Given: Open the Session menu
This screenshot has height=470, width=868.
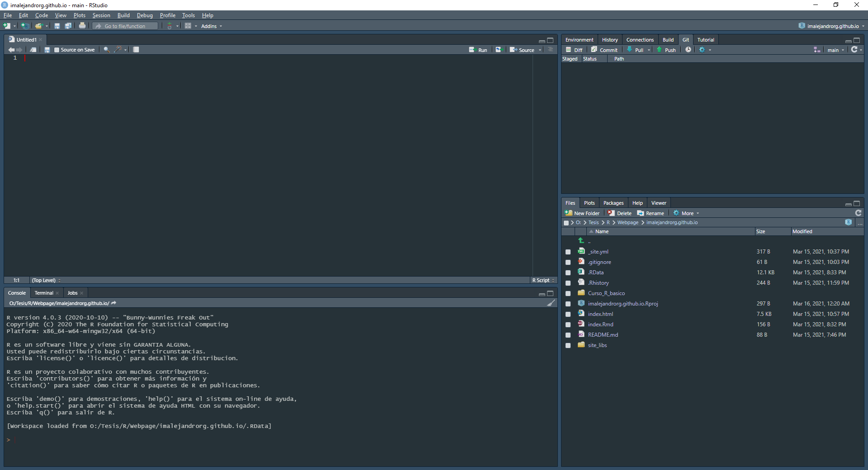Looking at the screenshot, I should point(101,15).
